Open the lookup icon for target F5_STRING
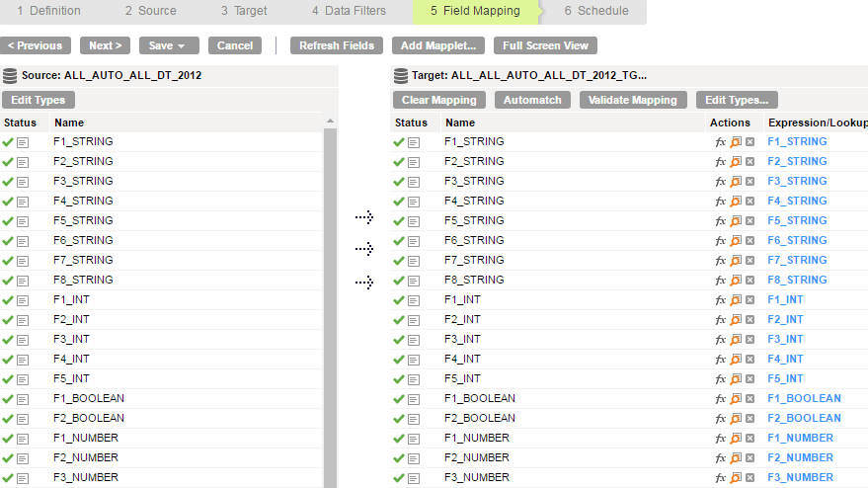 tap(735, 221)
